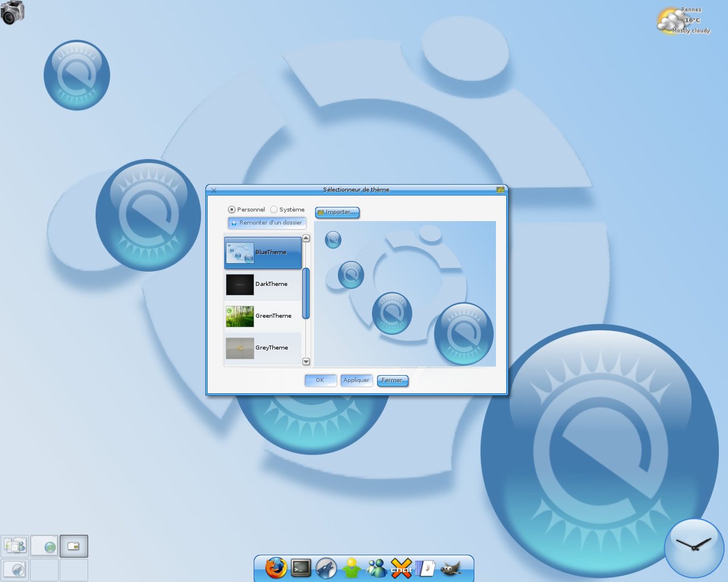This screenshot has height=582, width=728.
Task: Launch the wolf icon app in the dock
Action: pos(326,568)
